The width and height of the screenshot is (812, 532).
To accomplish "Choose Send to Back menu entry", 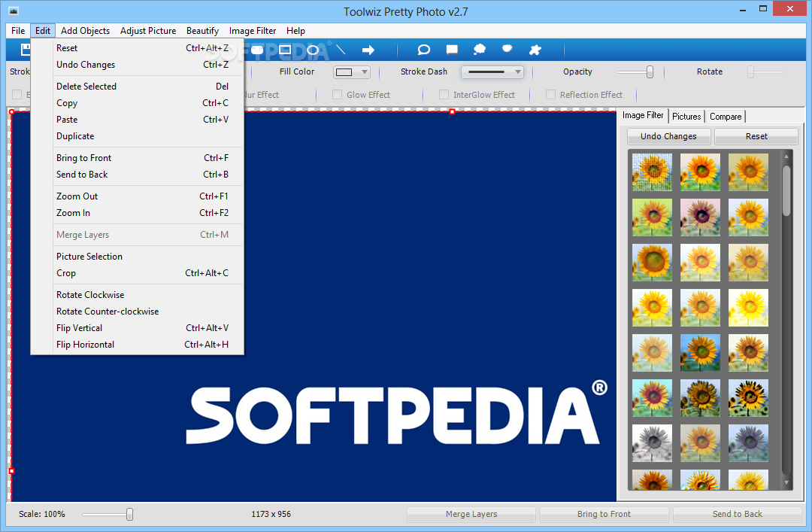I will click(x=138, y=175).
